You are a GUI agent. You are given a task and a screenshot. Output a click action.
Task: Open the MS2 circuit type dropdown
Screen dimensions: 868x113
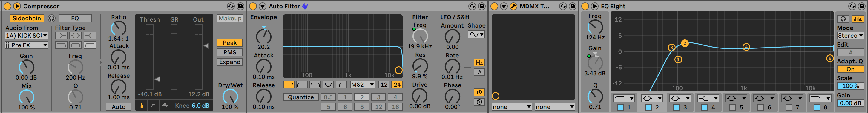[x=363, y=84]
